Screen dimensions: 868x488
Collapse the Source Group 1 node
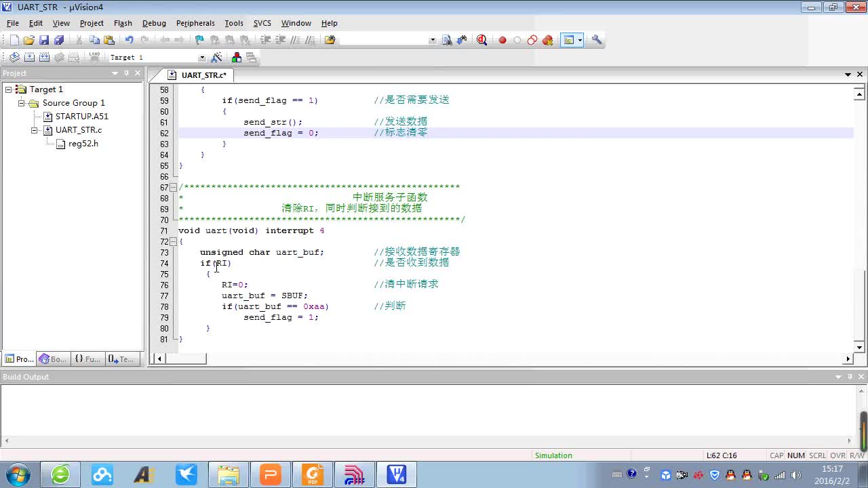(x=22, y=103)
